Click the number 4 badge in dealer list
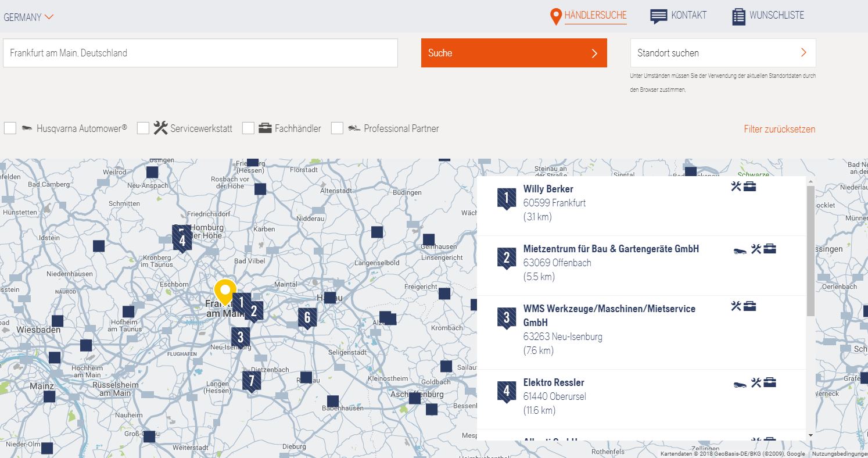Screen dimensions: 868x458 pos(507,392)
